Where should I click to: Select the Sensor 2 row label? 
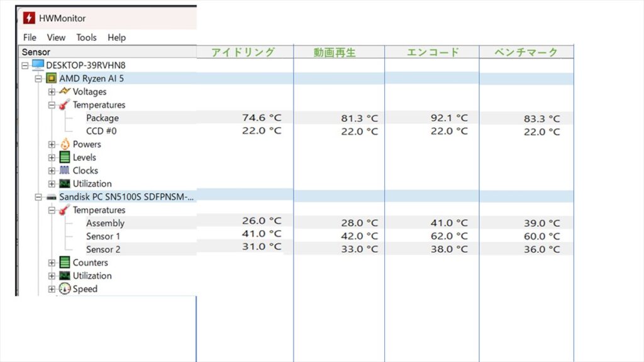(x=103, y=249)
